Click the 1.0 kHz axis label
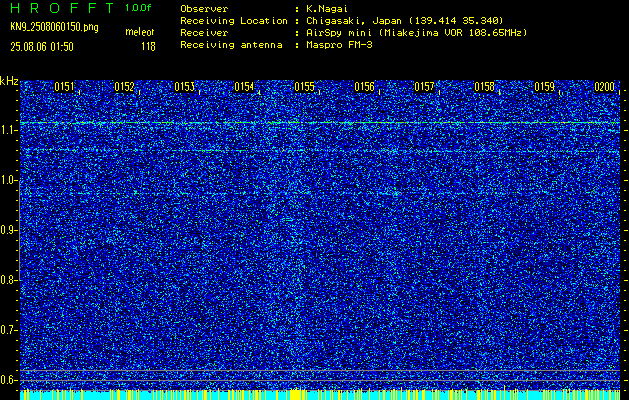The width and height of the screenshot is (629, 400). coord(7,180)
